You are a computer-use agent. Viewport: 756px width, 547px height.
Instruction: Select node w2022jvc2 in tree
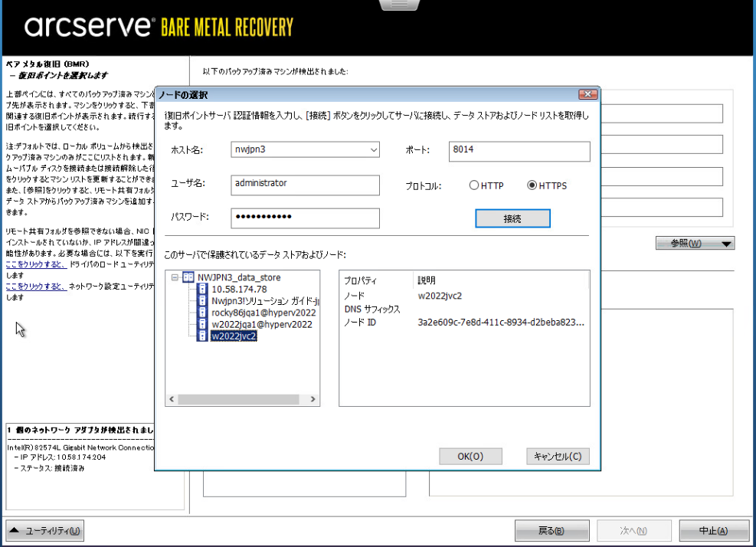[x=234, y=336]
